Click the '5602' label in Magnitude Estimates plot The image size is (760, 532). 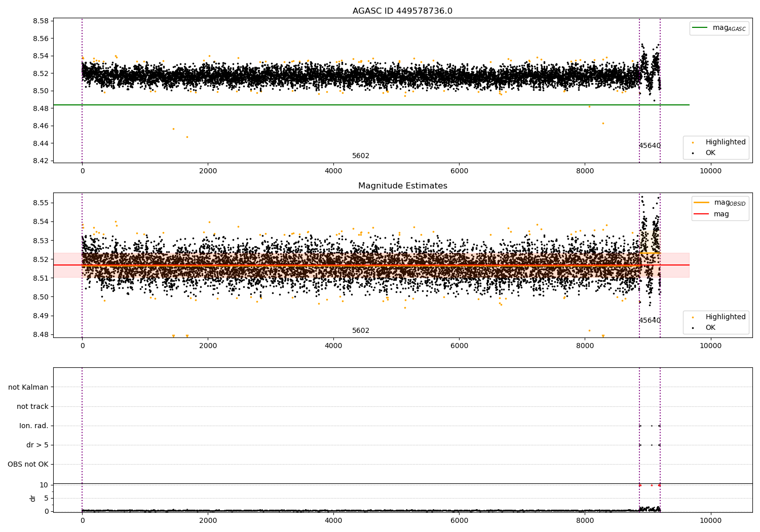point(361,331)
